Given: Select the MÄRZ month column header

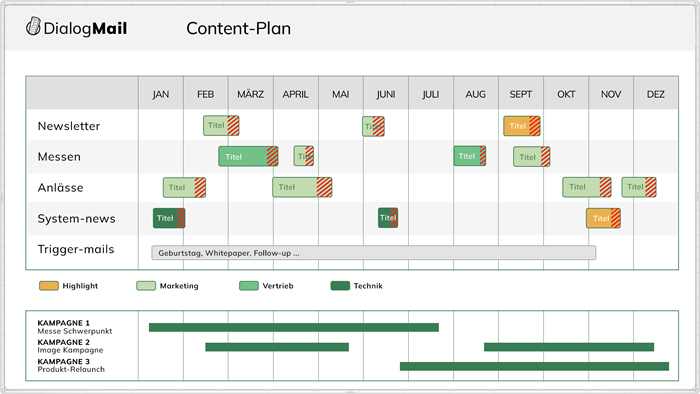Looking at the screenshot, I should 250,94.
